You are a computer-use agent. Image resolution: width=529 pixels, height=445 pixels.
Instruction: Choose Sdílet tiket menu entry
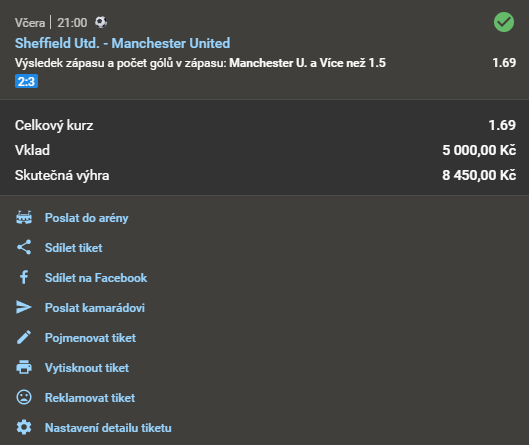[74, 248]
